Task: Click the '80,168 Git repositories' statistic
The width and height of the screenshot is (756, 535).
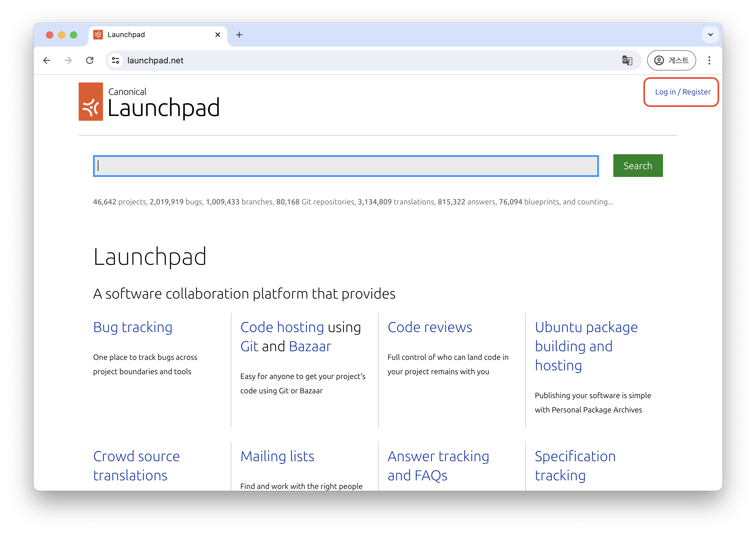Action: (x=315, y=202)
